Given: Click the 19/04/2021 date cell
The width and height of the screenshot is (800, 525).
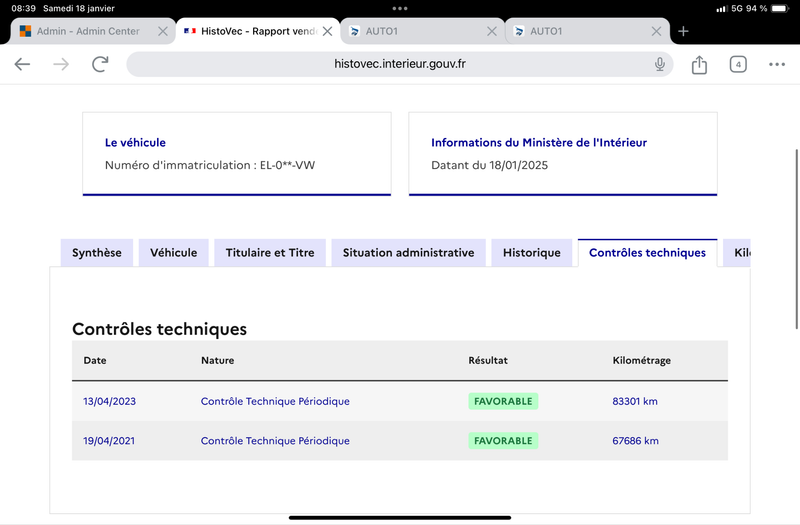Looking at the screenshot, I should 109,441.
